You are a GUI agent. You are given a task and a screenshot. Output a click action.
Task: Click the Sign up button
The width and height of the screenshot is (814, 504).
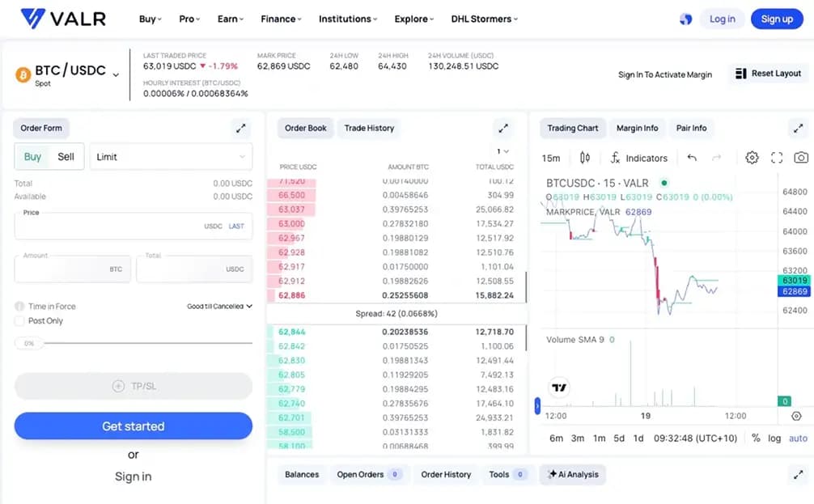[777, 19]
